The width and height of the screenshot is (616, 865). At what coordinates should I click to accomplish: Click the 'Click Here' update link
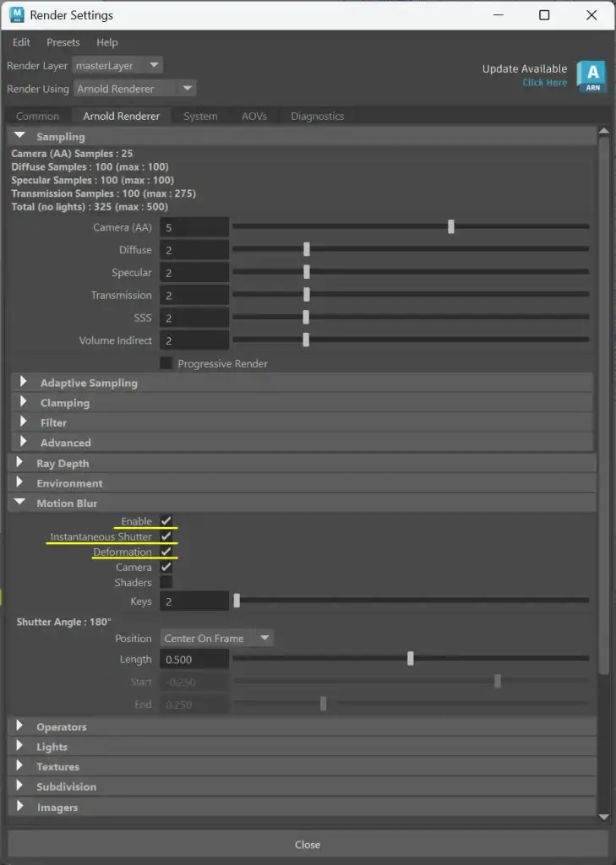click(x=545, y=82)
